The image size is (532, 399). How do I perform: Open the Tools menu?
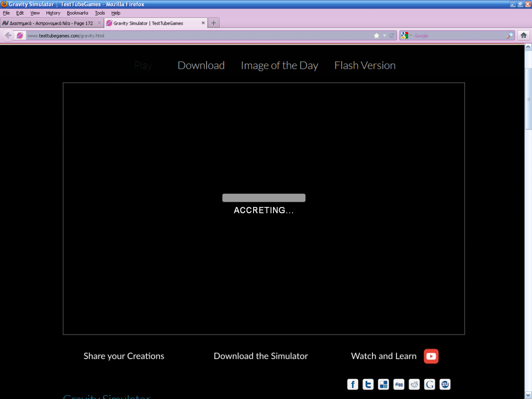coord(100,13)
